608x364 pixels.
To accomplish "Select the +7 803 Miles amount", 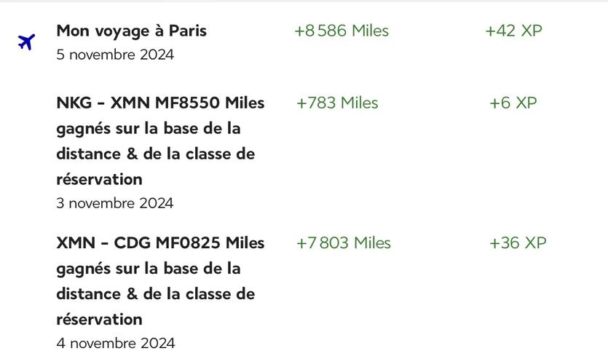I will pyautogui.click(x=344, y=242).
